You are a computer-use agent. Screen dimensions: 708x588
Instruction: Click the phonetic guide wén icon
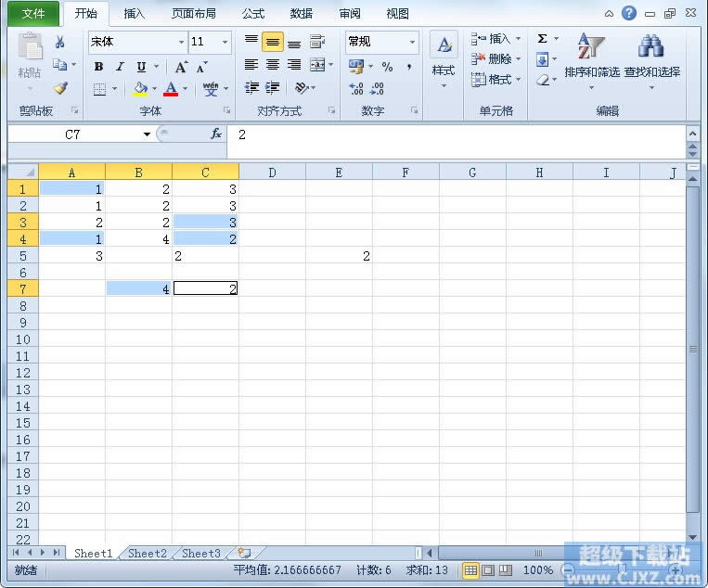[x=211, y=89]
